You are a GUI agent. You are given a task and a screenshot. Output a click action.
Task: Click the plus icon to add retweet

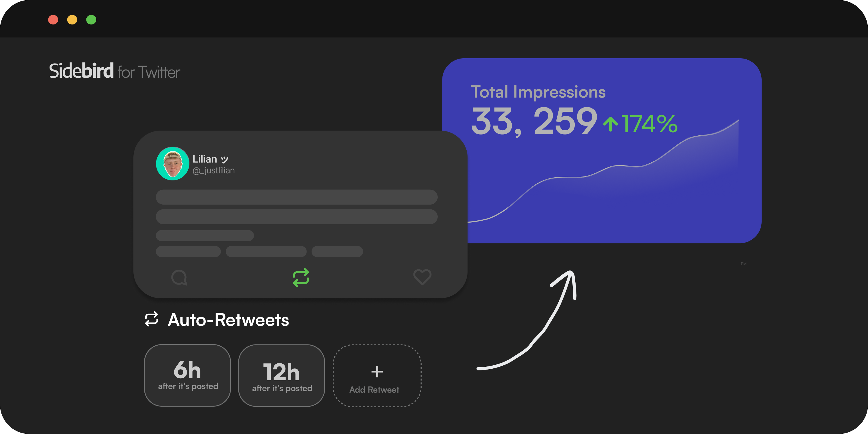pos(377,372)
